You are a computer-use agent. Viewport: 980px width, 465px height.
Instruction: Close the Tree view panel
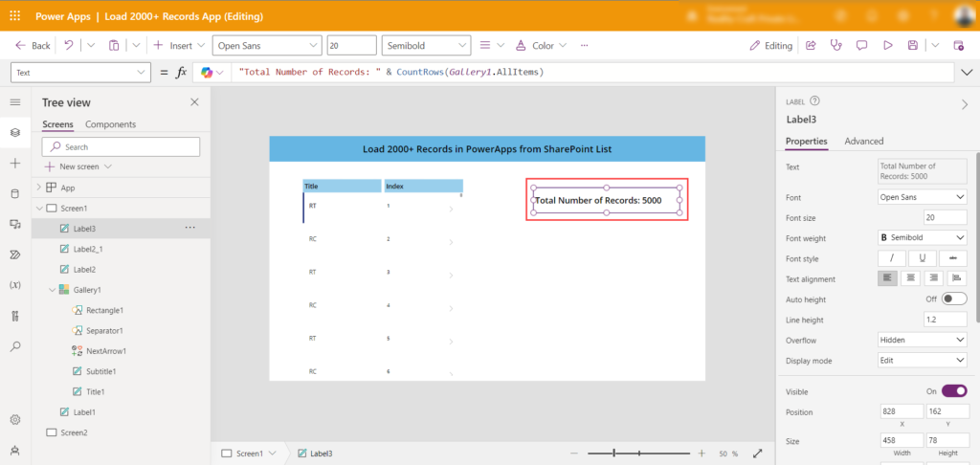(194, 102)
